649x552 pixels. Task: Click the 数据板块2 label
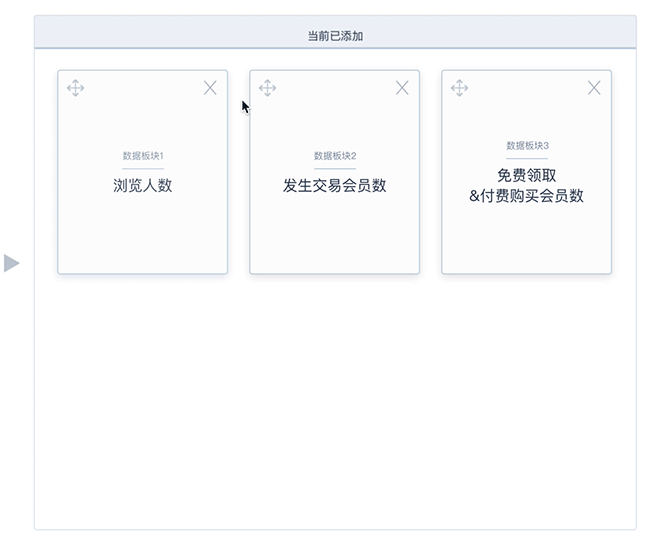pos(335,156)
